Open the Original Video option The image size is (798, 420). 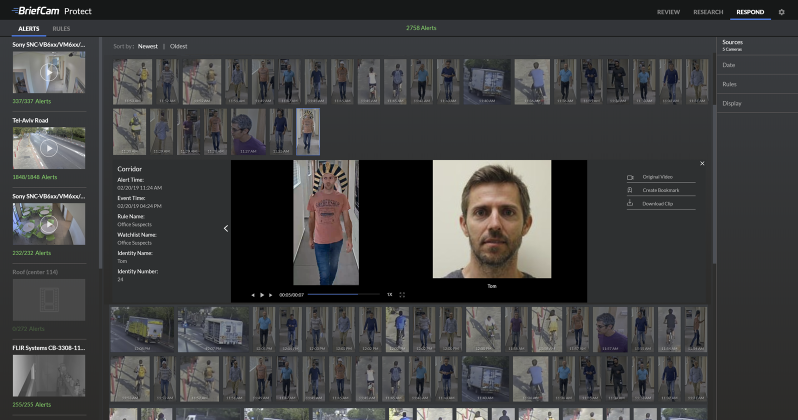point(661,177)
